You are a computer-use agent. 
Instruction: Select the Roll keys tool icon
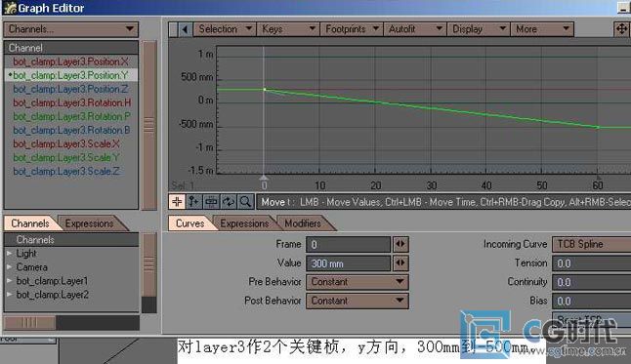229,201
